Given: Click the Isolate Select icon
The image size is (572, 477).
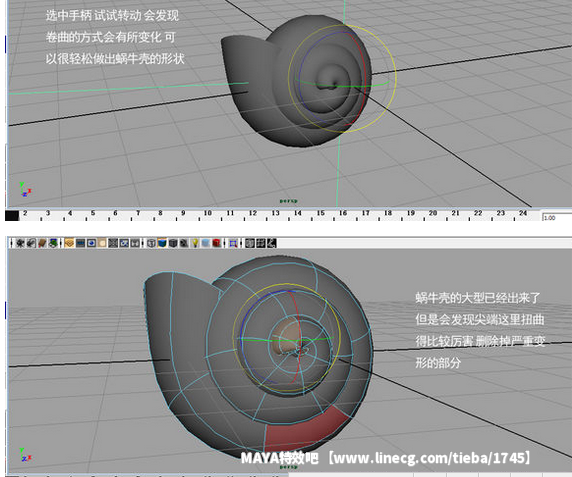Looking at the screenshot, I should tap(233, 243).
